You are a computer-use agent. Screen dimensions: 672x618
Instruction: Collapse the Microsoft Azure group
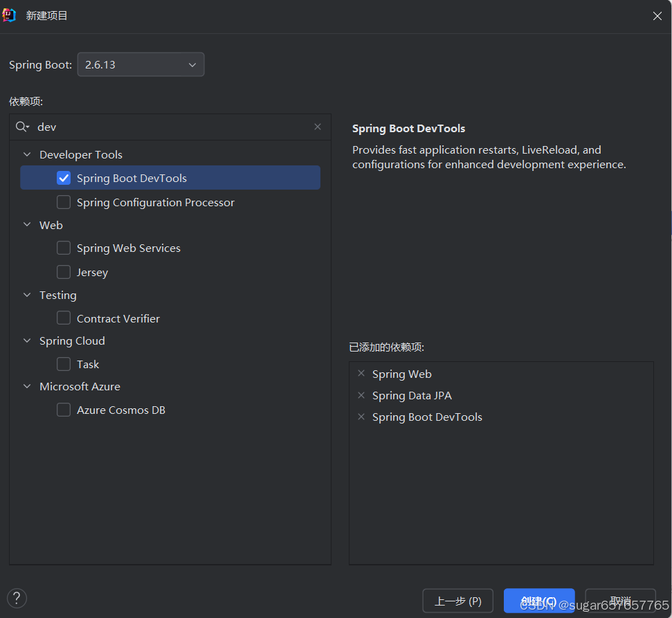[x=27, y=387]
